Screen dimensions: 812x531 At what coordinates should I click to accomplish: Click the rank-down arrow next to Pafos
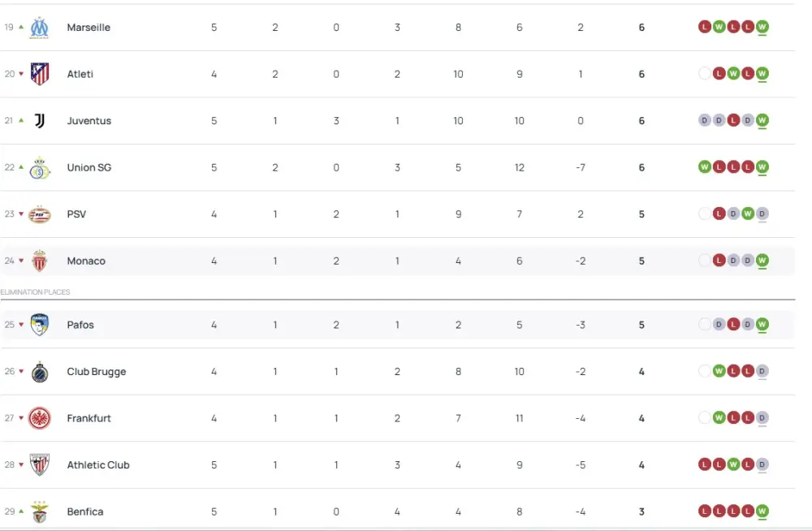pos(20,323)
